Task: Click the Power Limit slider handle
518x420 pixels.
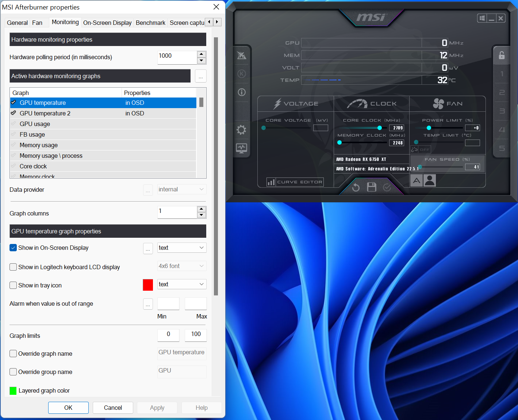Action: pyautogui.click(x=429, y=128)
